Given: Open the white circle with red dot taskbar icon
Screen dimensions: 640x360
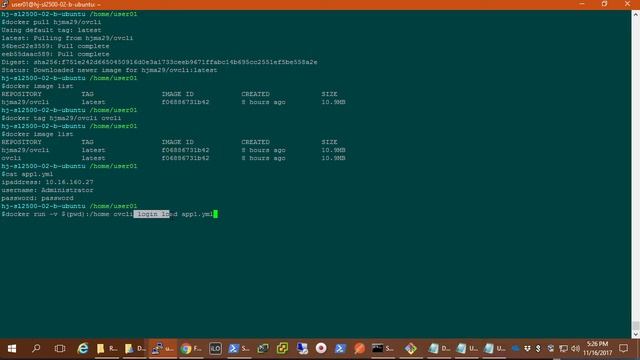Looking at the screenshot, I should coord(321,348).
